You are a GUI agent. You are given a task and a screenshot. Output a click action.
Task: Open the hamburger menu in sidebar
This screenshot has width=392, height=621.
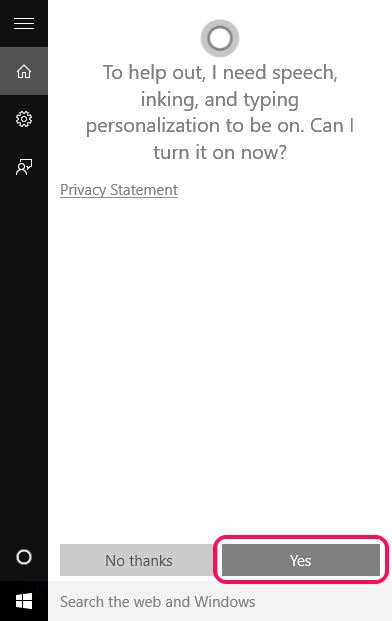tap(24, 24)
